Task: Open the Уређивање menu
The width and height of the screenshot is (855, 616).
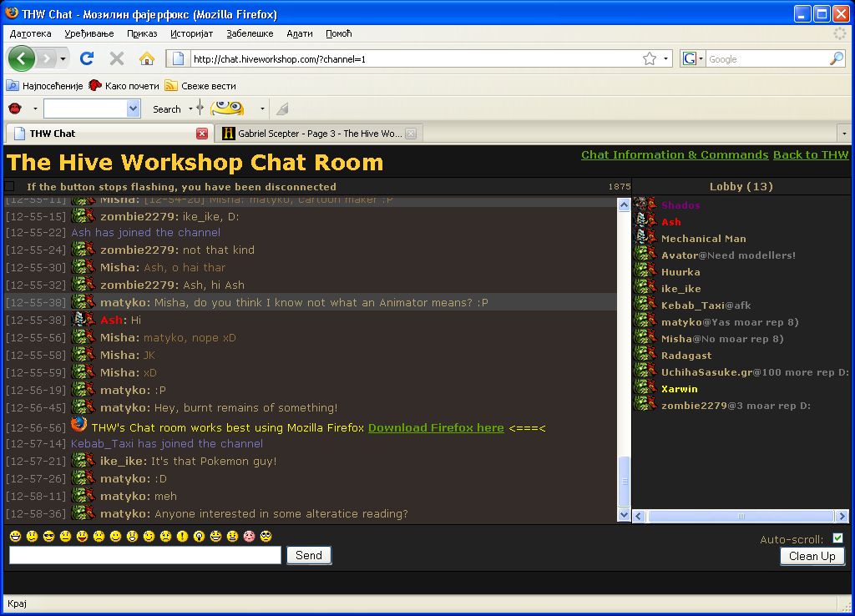Action: 89,33
